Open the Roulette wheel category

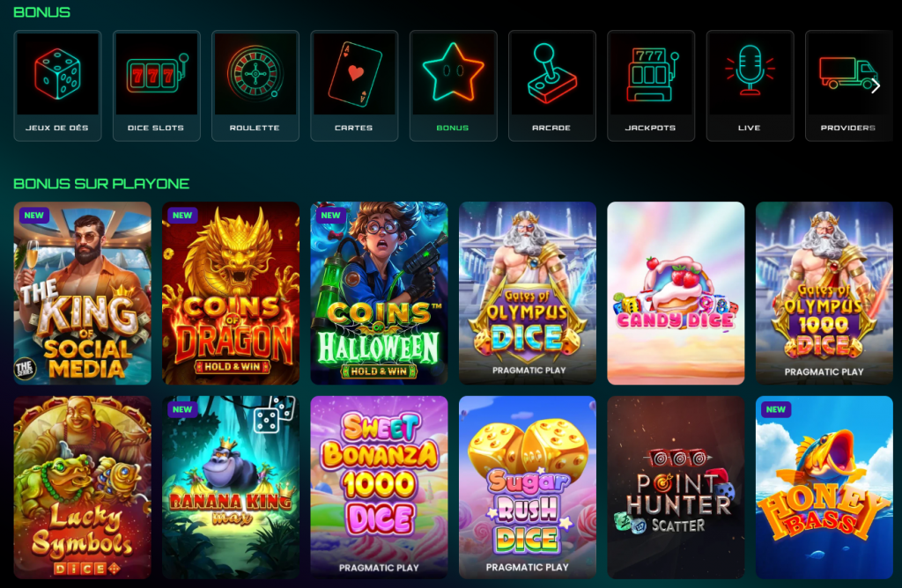[x=255, y=85]
